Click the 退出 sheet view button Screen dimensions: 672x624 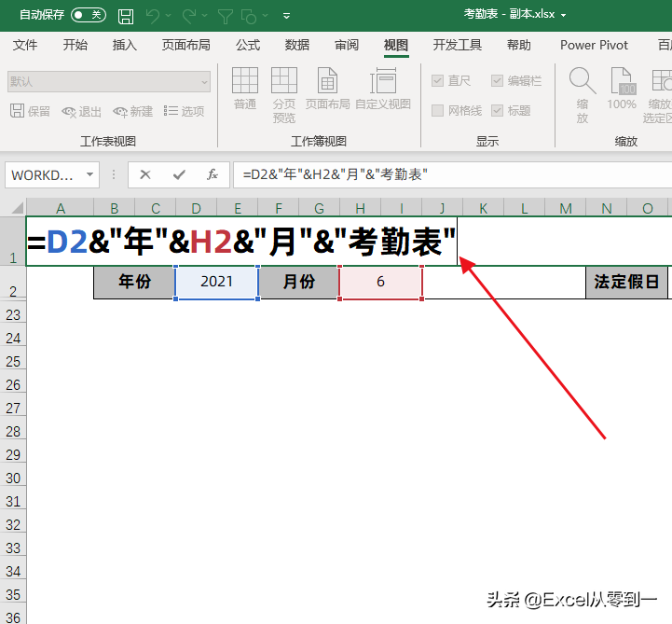(x=81, y=112)
